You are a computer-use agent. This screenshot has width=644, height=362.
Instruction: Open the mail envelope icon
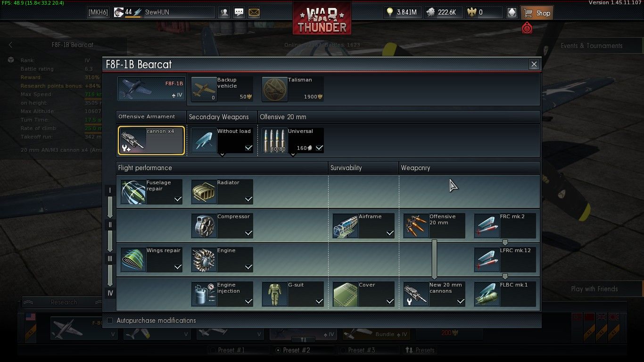tap(254, 13)
